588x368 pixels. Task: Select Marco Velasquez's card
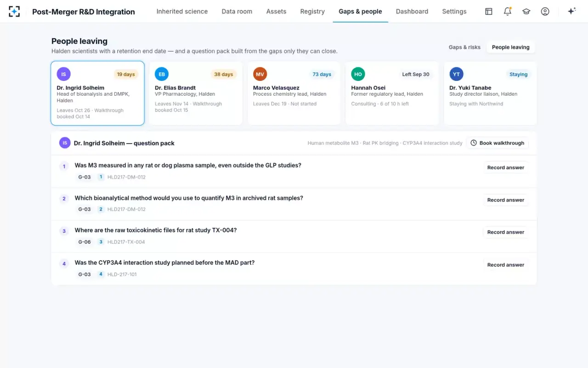294,93
